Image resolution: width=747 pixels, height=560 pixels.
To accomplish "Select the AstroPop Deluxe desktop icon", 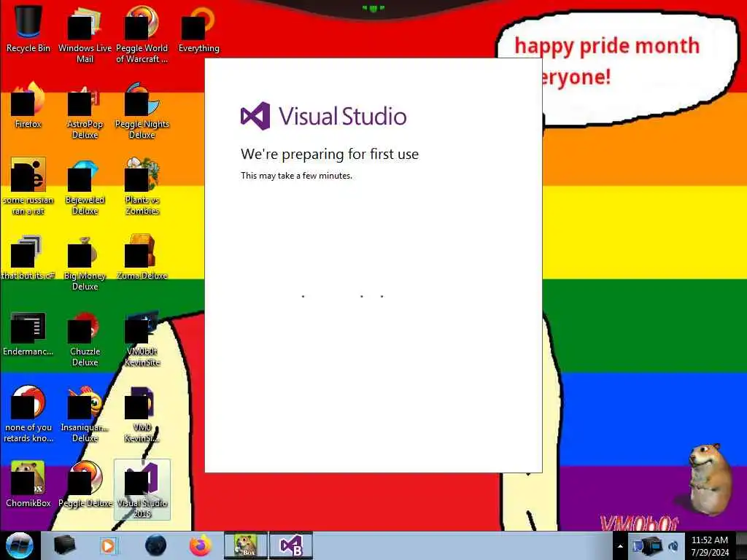I will tap(85, 111).
